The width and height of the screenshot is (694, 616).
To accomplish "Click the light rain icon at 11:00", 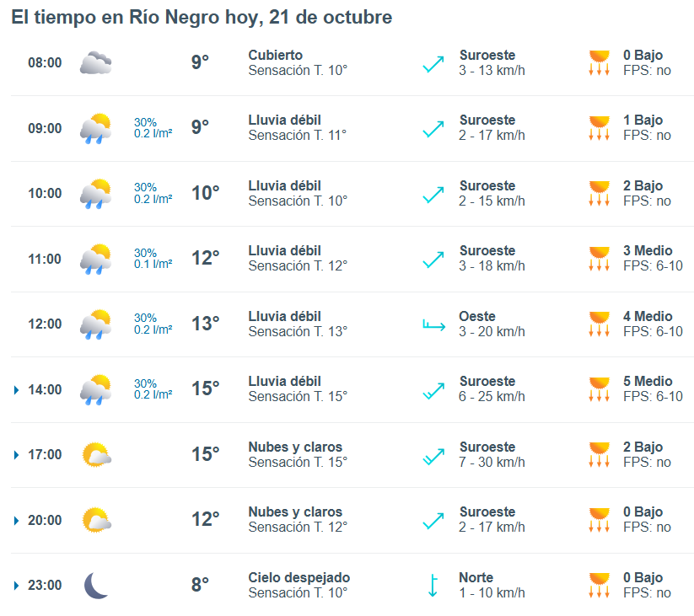I will click(95, 259).
